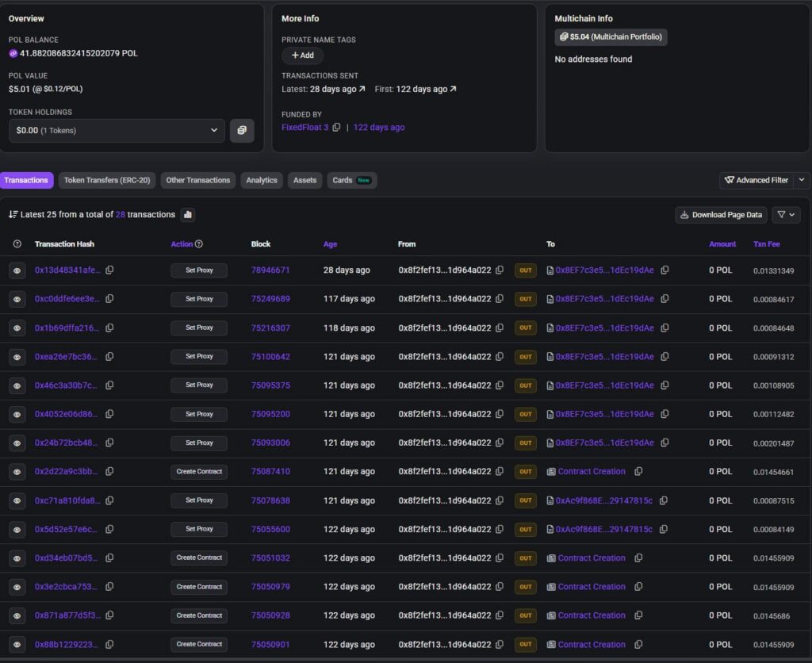Preview transaction 0x4052e06d86 with eye icon

(17, 414)
